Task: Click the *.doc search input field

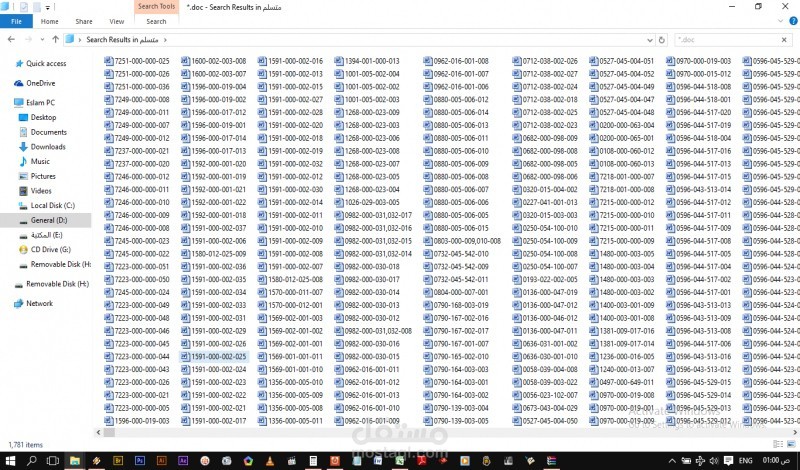Action: click(x=727, y=40)
